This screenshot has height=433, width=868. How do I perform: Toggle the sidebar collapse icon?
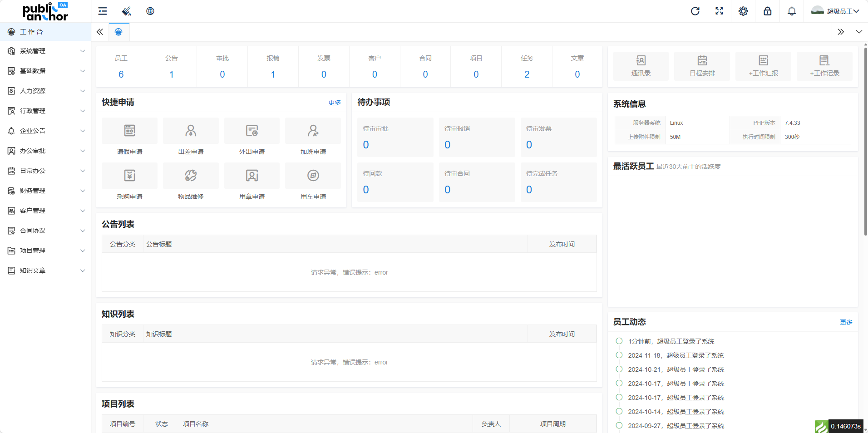(103, 11)
